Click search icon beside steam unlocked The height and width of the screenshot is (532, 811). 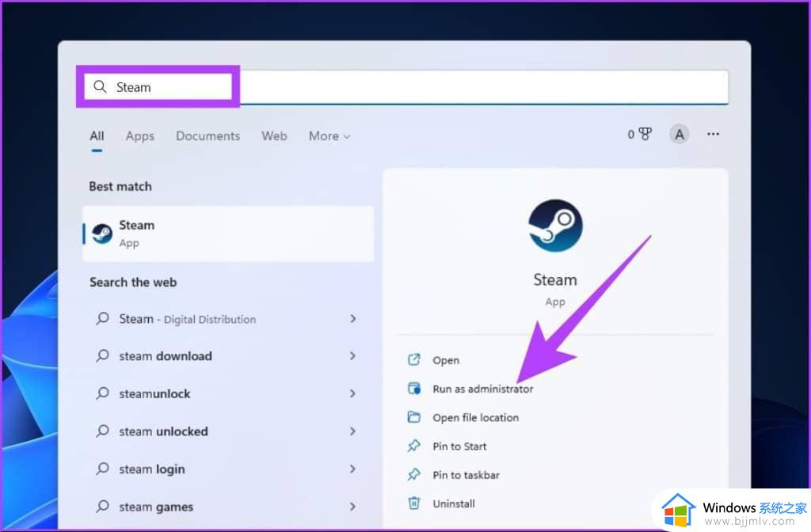pos(102,431)
